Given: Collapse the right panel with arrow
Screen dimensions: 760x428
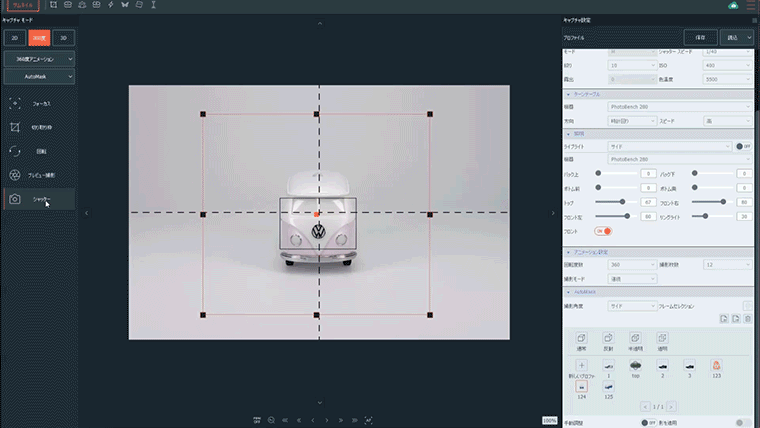Looking at the screenshot, I should 553,213.
